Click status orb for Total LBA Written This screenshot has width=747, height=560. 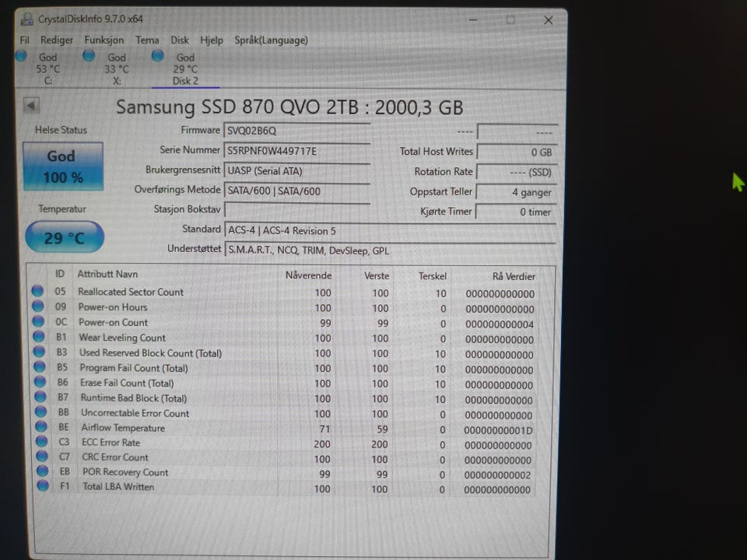[43, 485]
